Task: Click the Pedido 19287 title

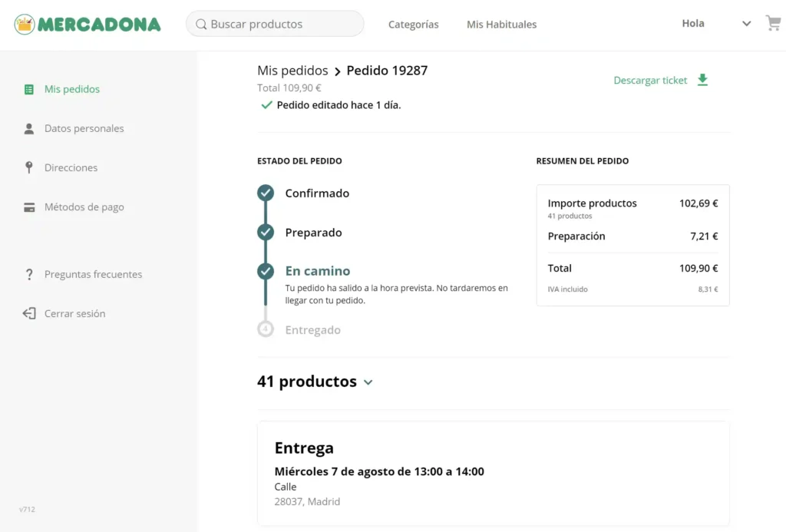Action: click(x=387, y=70)
